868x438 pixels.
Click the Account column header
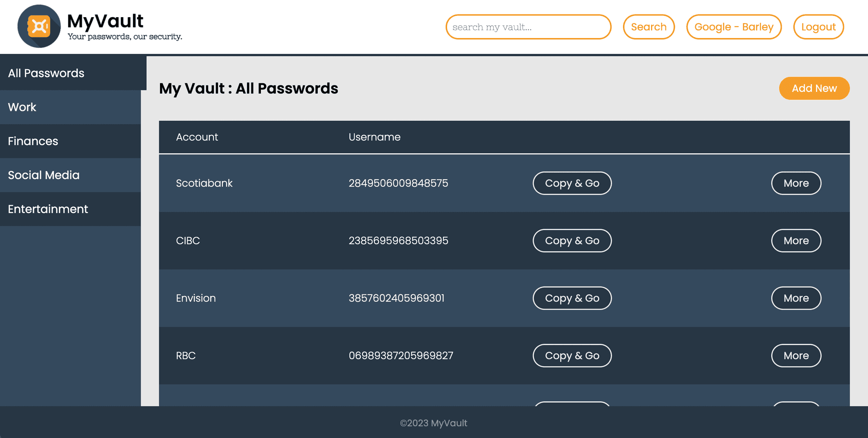pyautogui.click(x=197, y=137)
